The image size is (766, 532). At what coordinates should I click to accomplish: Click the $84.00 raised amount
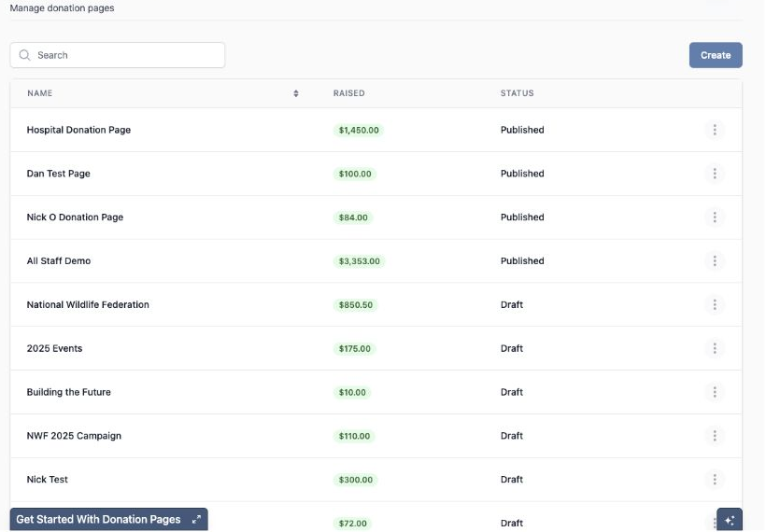353,217
